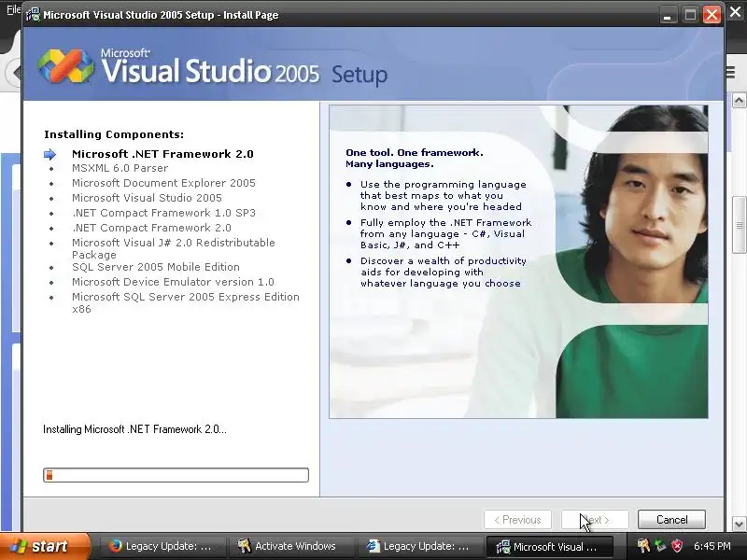Close the background browser window
This screenshot has height=560, width=747.
736,11
